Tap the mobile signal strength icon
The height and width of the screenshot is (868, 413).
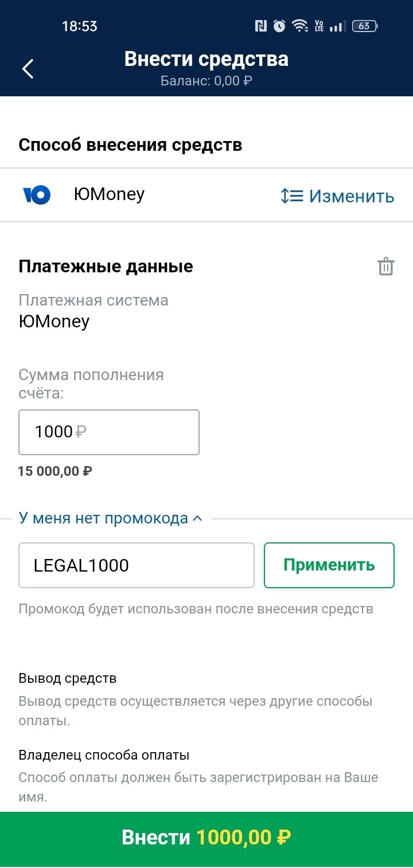point(338,26)
